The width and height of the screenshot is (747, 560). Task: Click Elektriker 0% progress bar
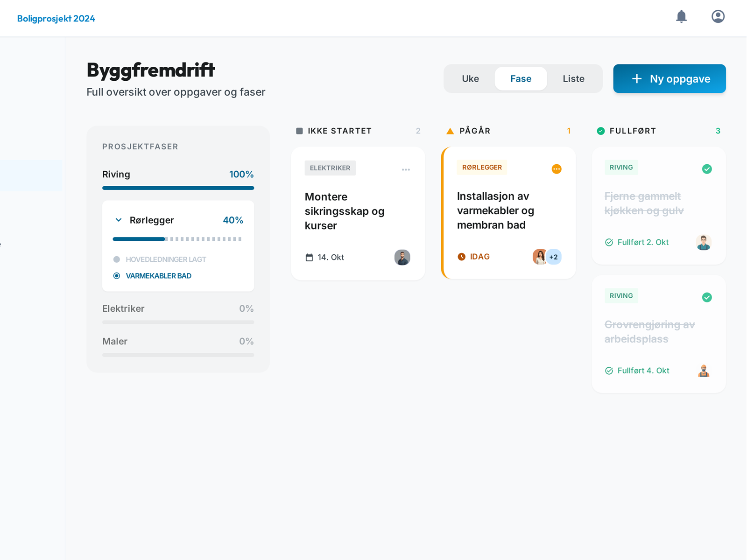(178, 322)
